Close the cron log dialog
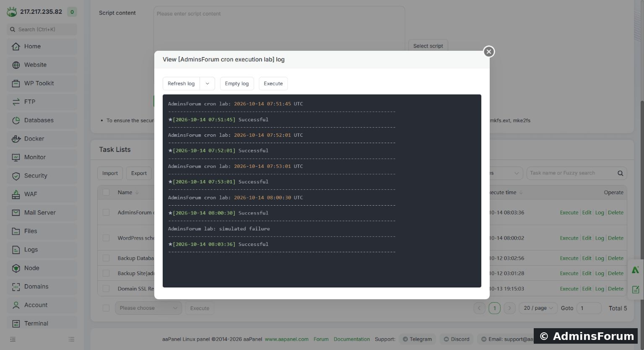This screenshot has height=350, width=644. [x=489, y=52]
